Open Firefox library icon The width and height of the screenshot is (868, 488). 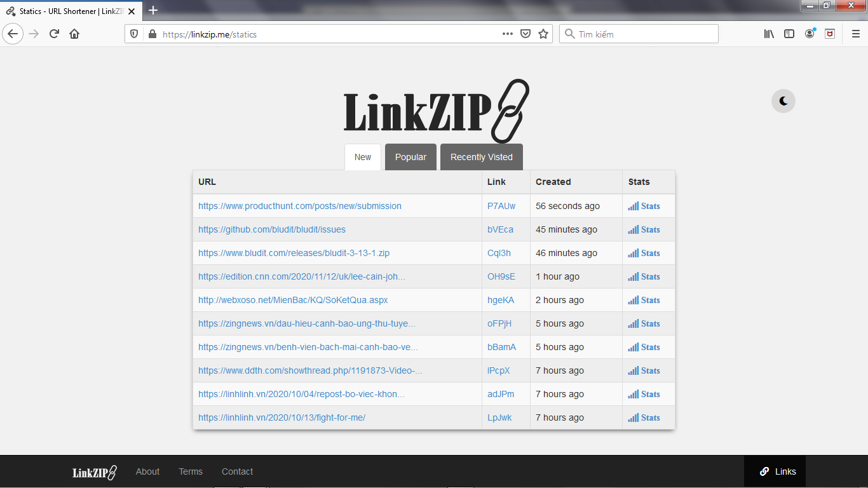coord(769,34)
